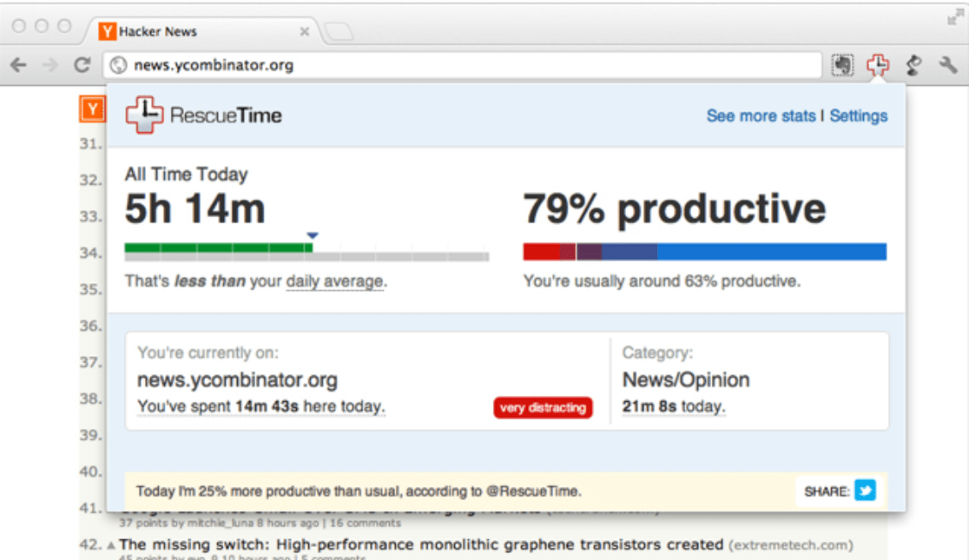
Task: Focus the address bar showing news.ycombinator.org
Action: 462,65
